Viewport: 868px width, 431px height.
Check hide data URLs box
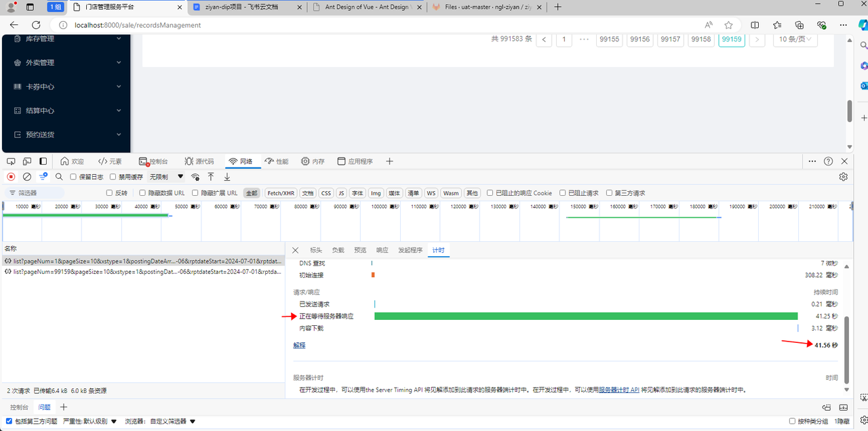[142, 193]
